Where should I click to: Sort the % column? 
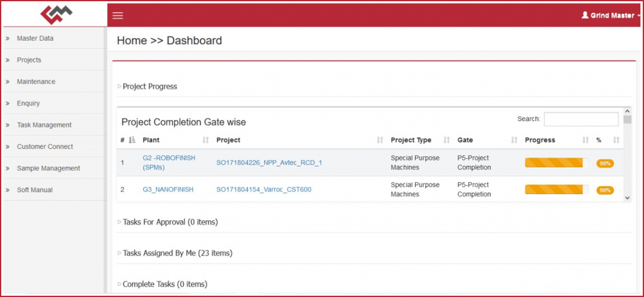pyautogui.click(x=616, y=140)
